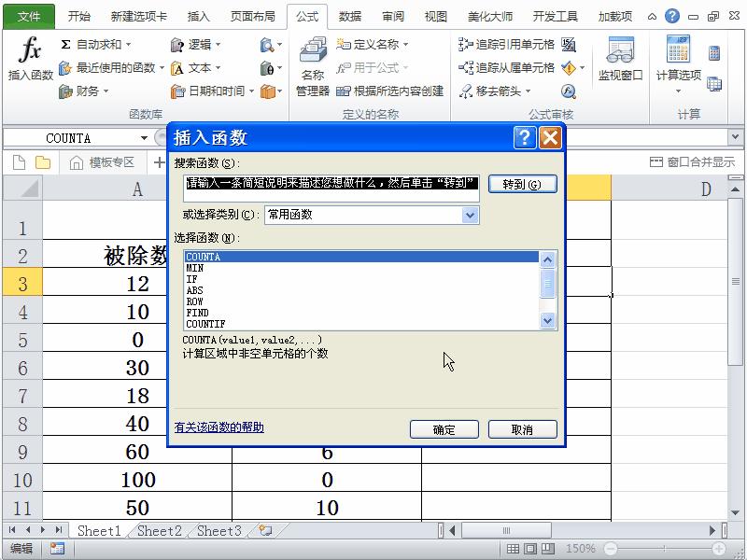Screen dimensions: 747x560
Task: Click the zoom slider handle in the status bar
Action: point(664,549)
